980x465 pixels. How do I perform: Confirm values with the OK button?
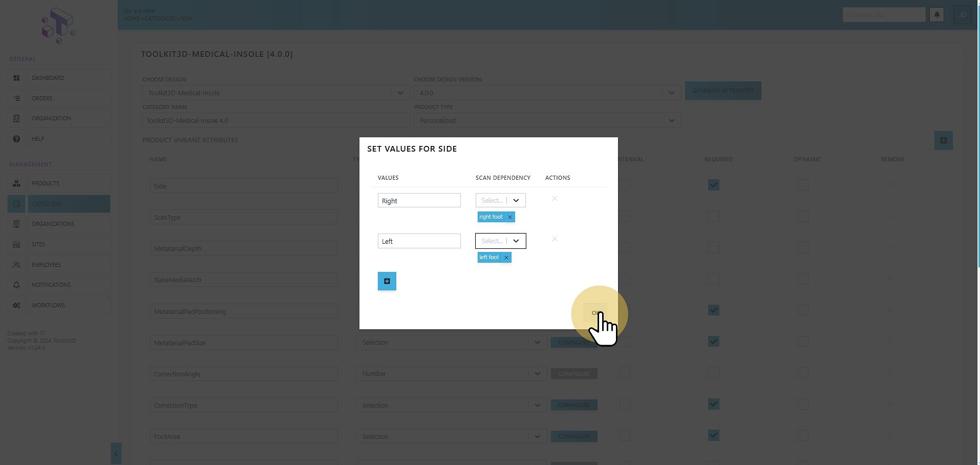click(595, 312)
